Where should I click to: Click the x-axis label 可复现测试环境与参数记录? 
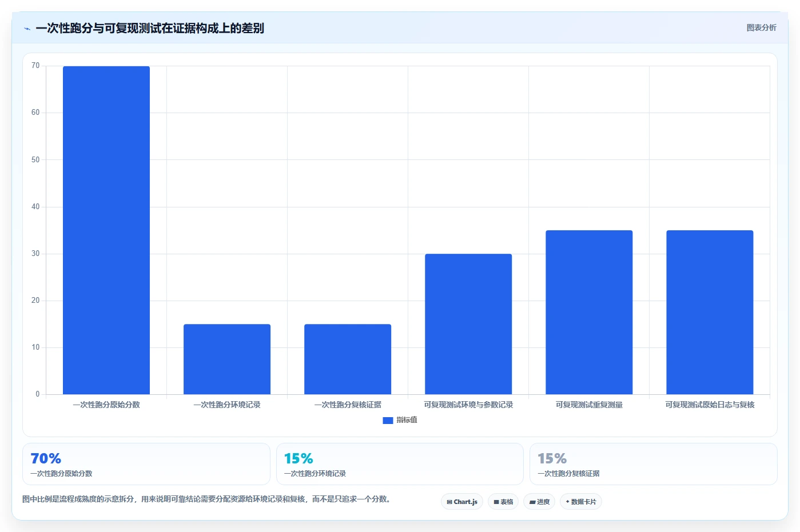tap(468, 405)
